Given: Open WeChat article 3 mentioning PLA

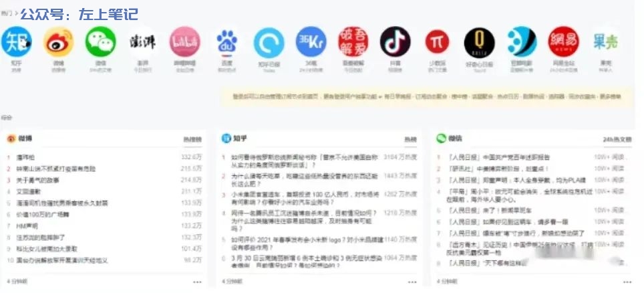Looking at the screenshot, I should [516, 180].
